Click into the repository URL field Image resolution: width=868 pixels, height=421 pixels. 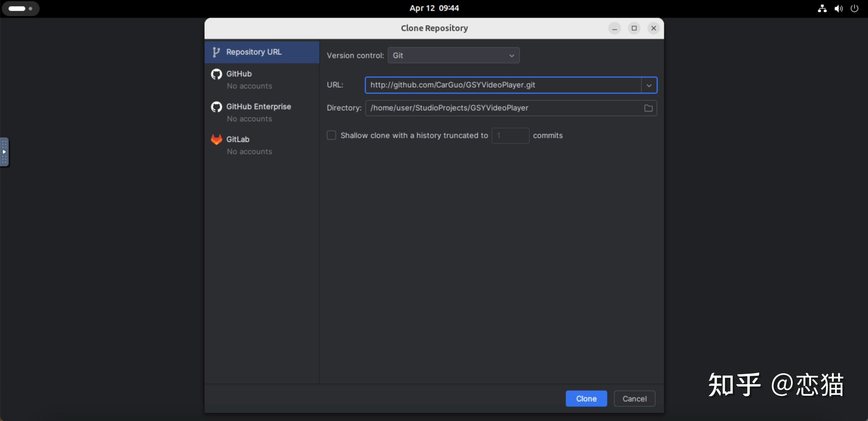click(503, 85)
